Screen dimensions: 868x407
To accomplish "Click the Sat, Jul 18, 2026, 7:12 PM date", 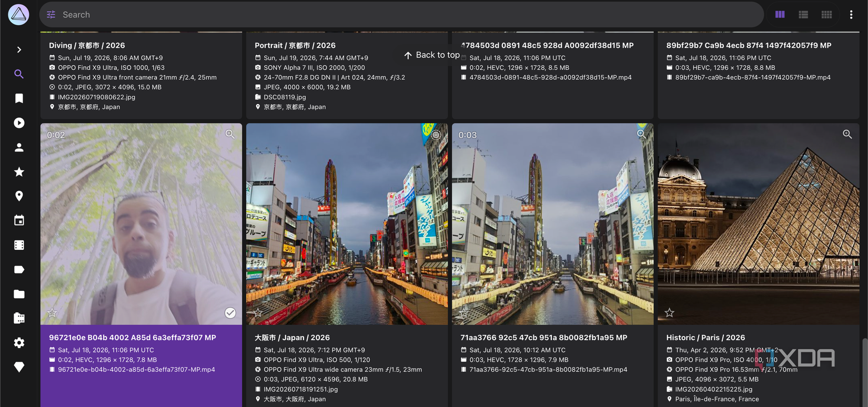I will click(314, 350).
